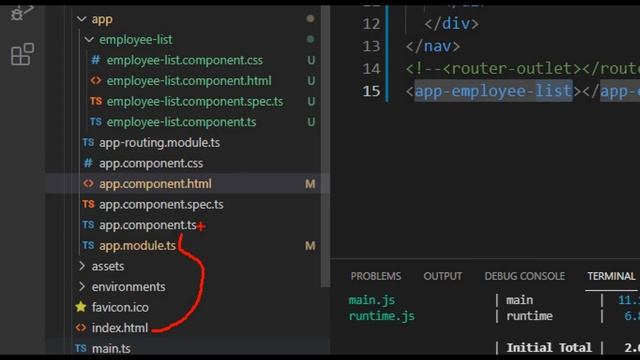Click the HTML icon of index.html
The image size is (640, 360).
click(81, 328)
